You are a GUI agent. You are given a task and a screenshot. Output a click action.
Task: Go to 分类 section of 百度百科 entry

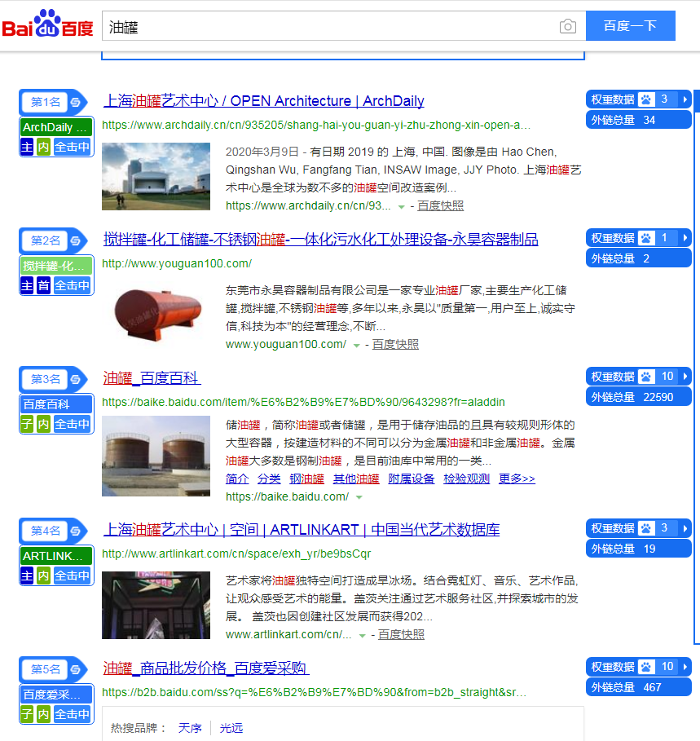[x=269, y=479]
